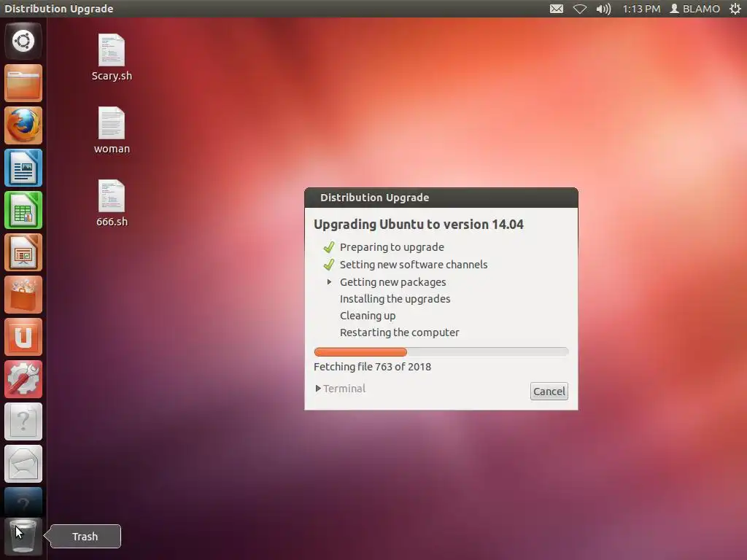Open LibreOffice Writer from the launcher
The height and width of the screenshot is (560, 747).
[23, 168]
